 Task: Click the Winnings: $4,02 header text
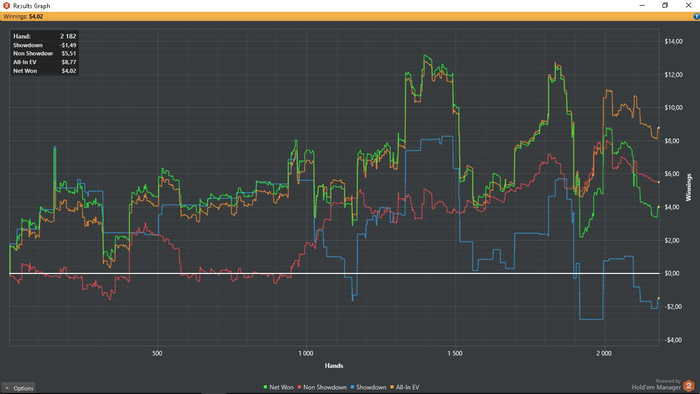click(23, 17)
